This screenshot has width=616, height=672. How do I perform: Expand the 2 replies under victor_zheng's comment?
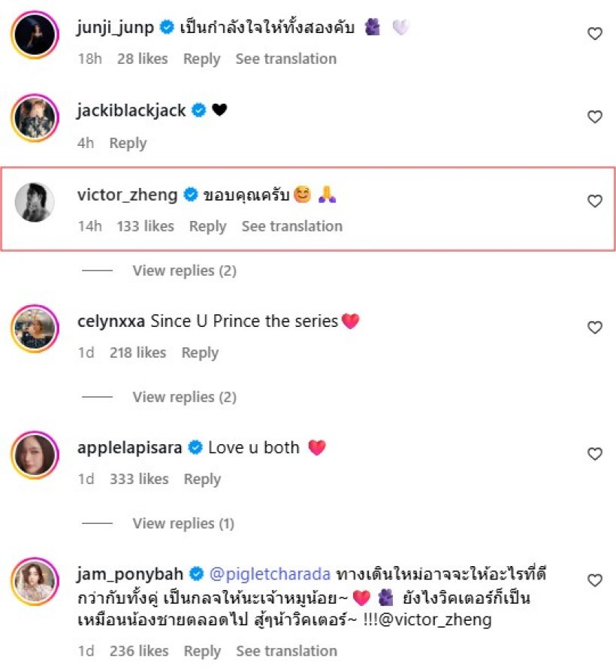pyautogui.click(x=184, y=271)
